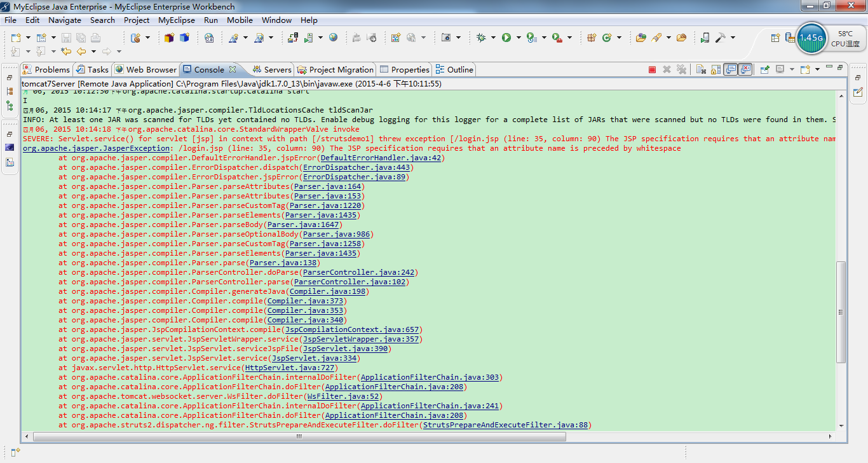868x463 pixels.
Task: Open the search flashlight dropdown arrow
Action: [668, 38]
